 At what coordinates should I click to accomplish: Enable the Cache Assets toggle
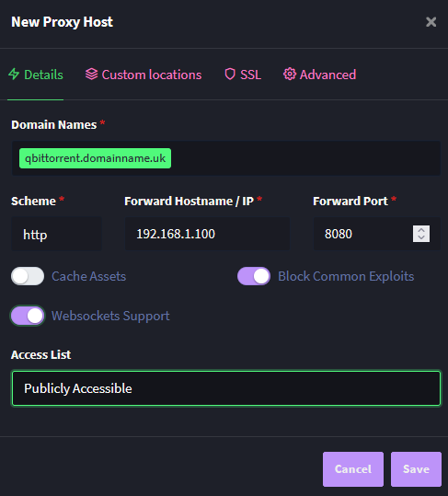[x=28, y=276]
